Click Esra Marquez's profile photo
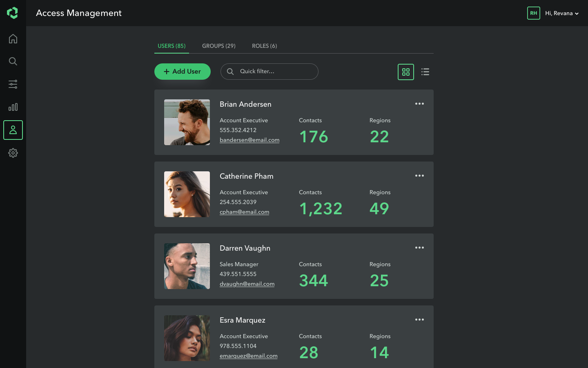 (x=187, y=338)
